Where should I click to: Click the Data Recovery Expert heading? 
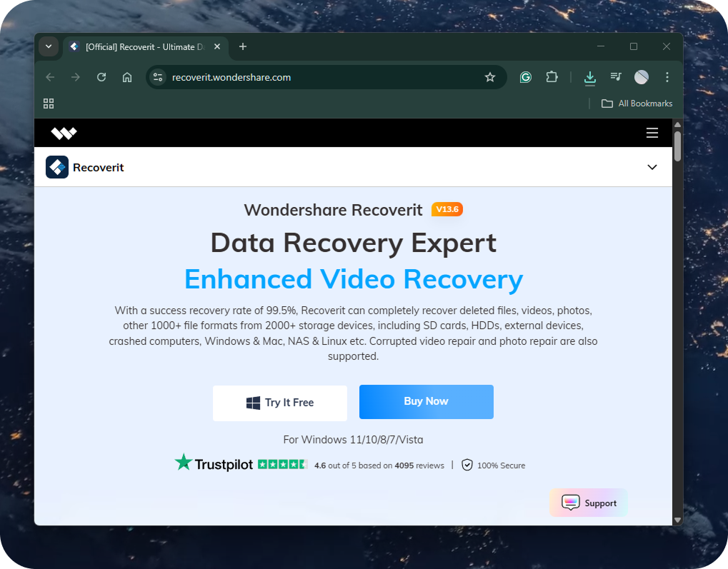[354, 243]
